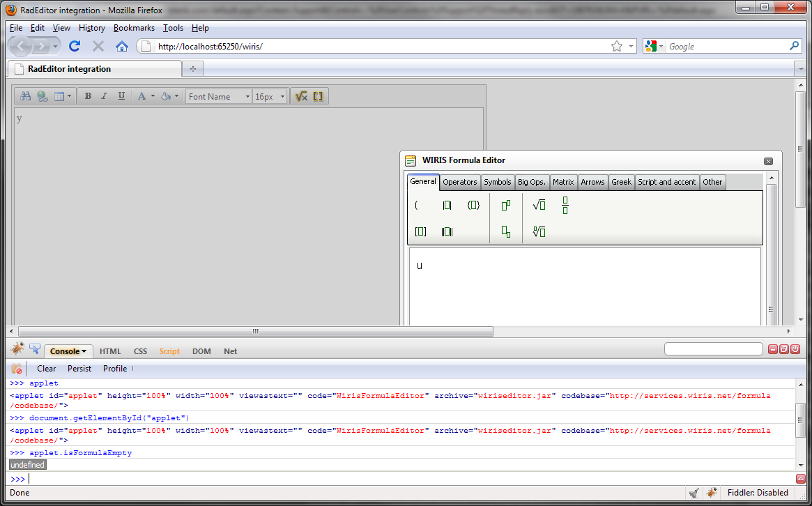This screenshot has height=506, width=812.
Task: Switch to the Greek tab
Action: (x=622, y=183)
